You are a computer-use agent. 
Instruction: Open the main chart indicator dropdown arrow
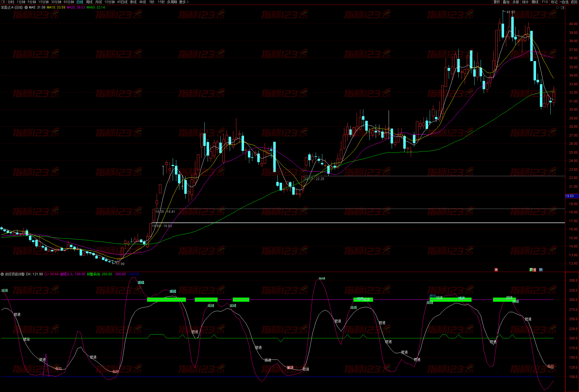click(26, 7)
